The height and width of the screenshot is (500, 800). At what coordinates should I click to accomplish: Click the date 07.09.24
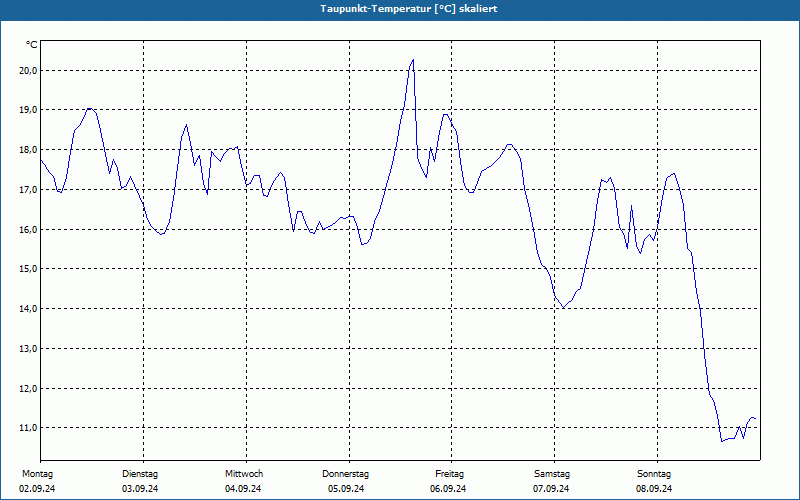pos(551,489)
